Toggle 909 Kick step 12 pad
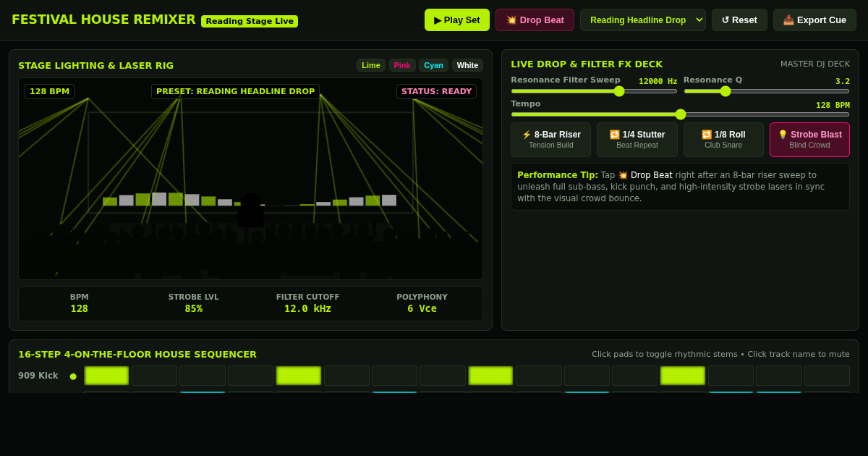Image resolution: width=868 pixels, height=456 pixels. [635, 376]
